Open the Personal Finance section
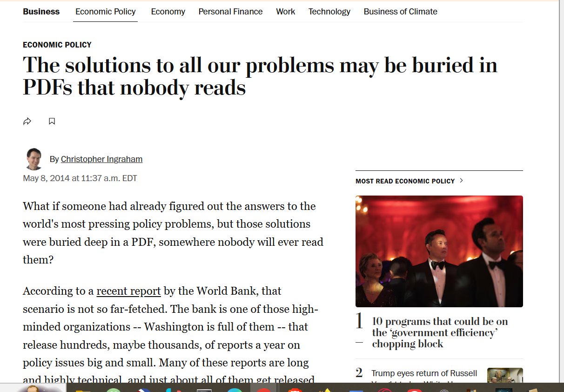 point(230,12)
